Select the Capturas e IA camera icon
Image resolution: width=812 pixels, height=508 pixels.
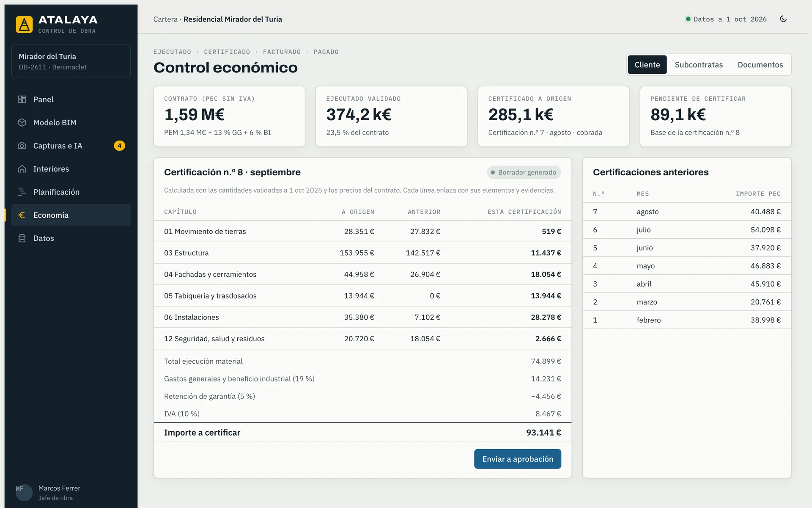point(22,146)
